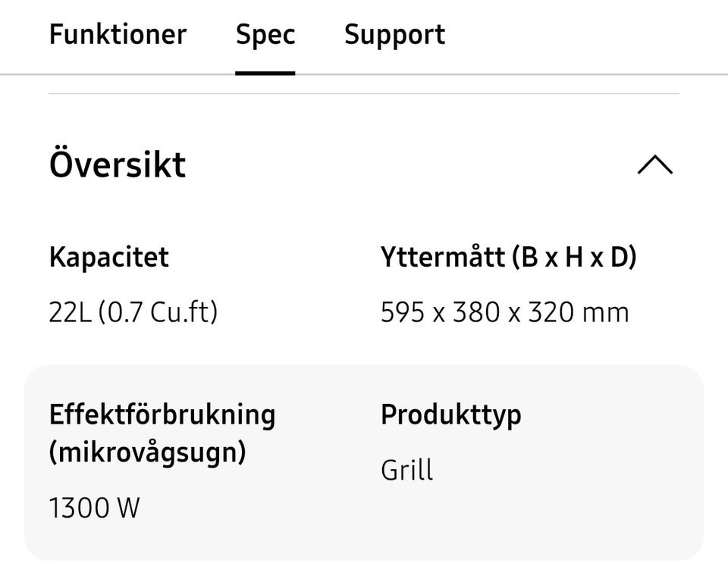Viewport: 728px width, 585px height.
Task: Select the Spec tab
Action: pyautogui.click(x=265, y=35)
